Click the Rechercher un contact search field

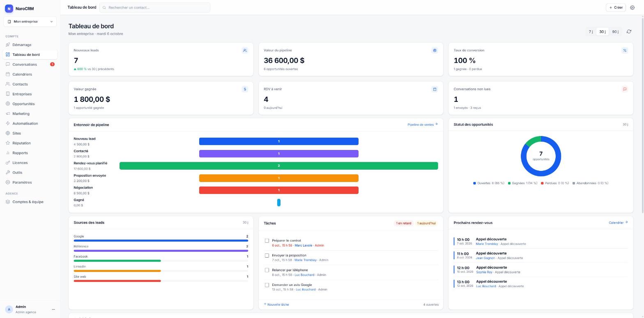(155, 7)
